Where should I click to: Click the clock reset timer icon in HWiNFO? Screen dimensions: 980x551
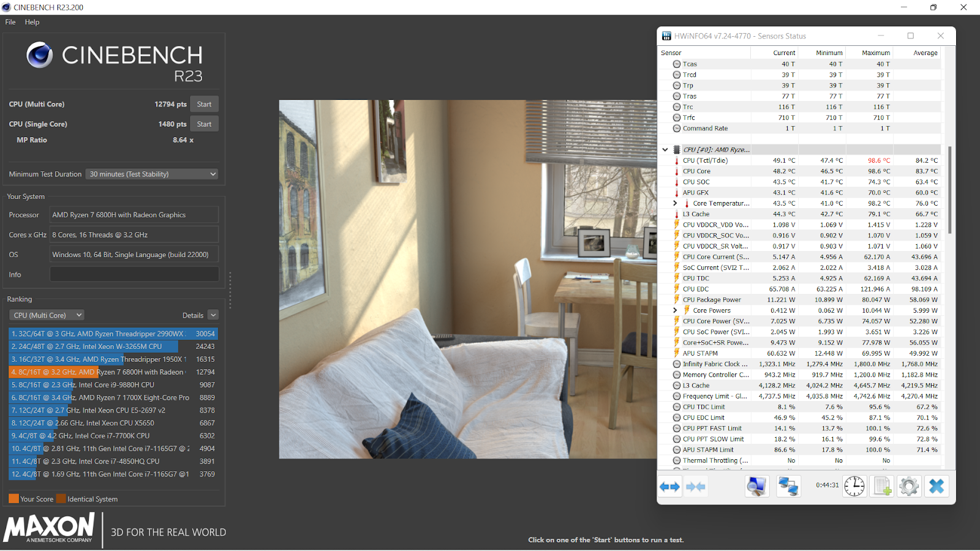[x=854, y=487]
